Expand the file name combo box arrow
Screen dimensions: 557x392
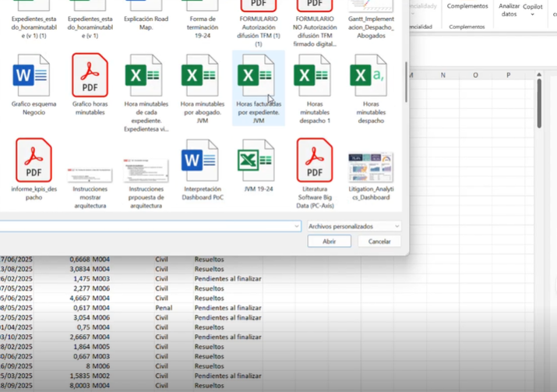coord(297,226)
